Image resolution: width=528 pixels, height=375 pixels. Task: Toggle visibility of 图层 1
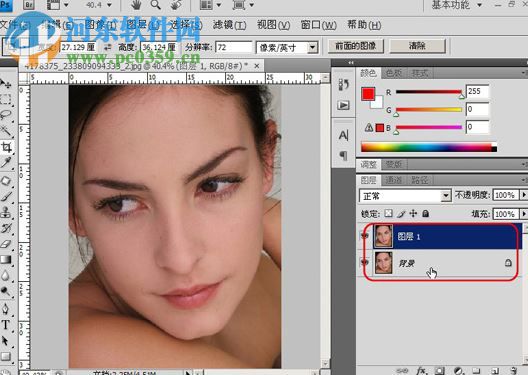click(365, 236)
